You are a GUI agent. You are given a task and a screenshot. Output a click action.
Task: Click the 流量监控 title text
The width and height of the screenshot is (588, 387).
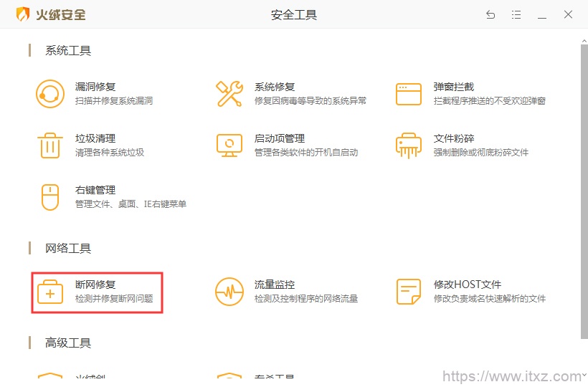(x=275, y=285)
